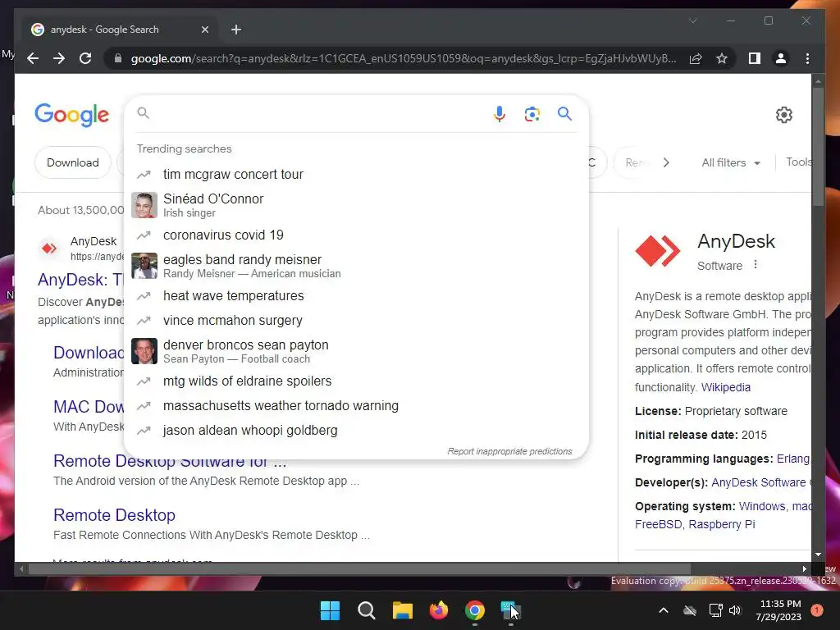Viewport: 840px width, 630px height.
Task: Open the notification bell badge
Action: coord(817,610)
